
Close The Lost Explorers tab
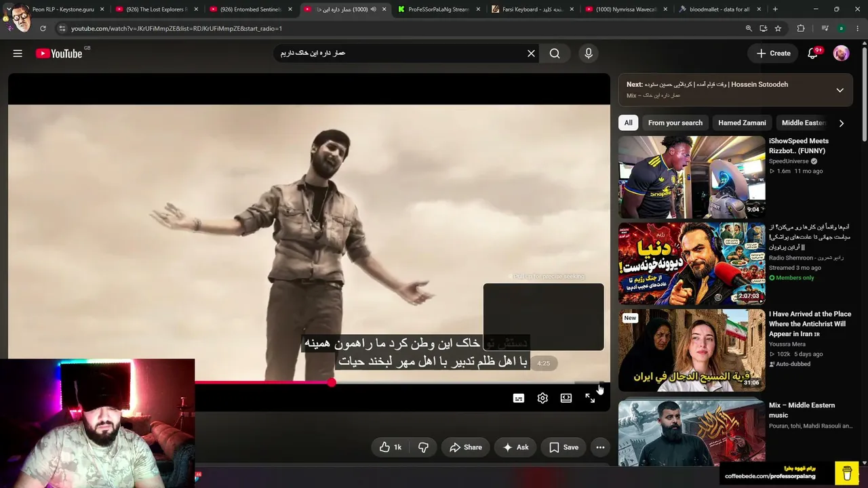[x=197, y=9]
